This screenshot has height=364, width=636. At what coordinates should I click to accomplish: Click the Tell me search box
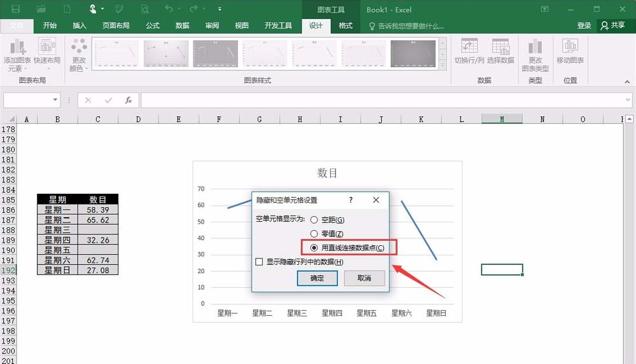point(407,26)
